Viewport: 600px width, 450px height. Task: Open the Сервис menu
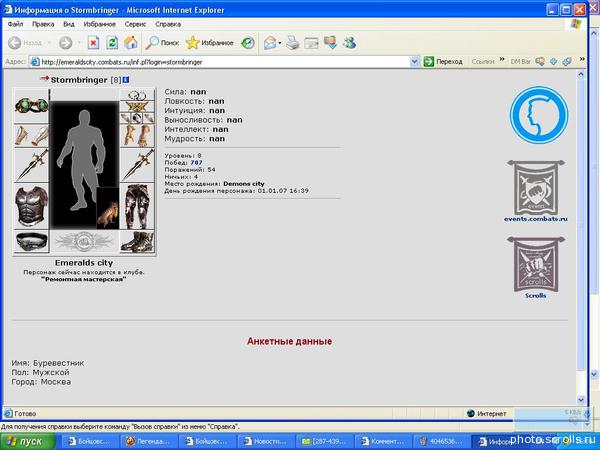point(137,22)
